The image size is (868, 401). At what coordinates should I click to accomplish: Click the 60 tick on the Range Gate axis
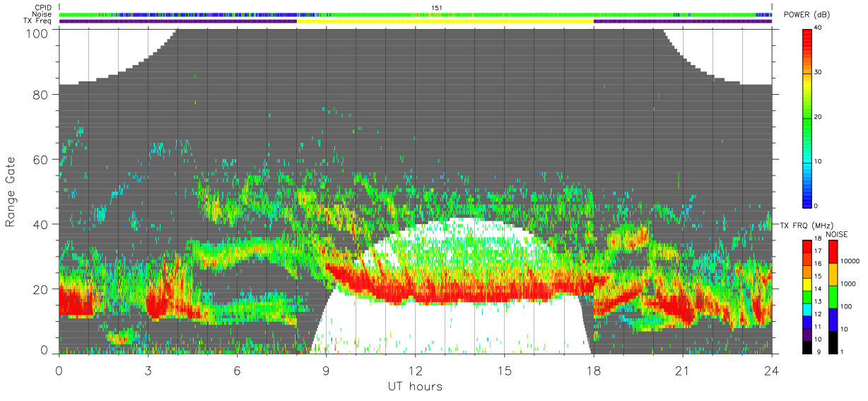[40, 160]
